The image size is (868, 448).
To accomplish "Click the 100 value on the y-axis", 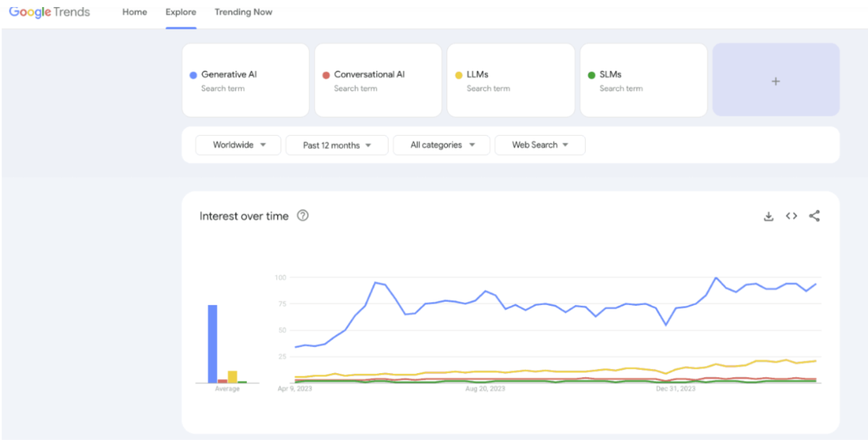I will point(280,277).
